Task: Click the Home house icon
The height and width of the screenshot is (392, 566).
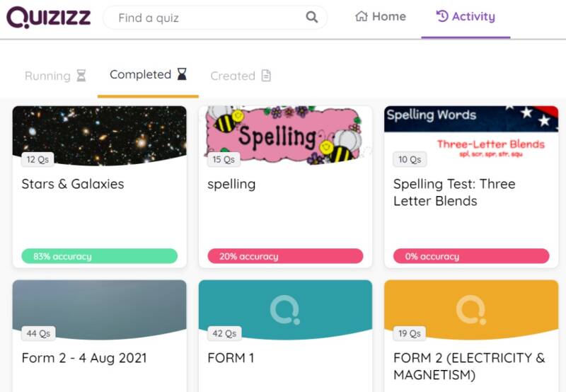Action: coord(362,16)
